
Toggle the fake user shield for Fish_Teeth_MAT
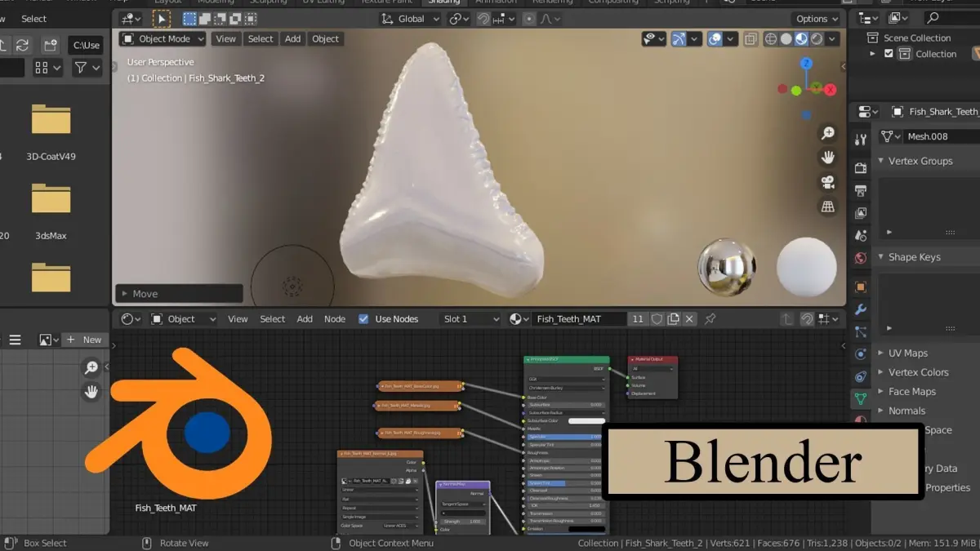click(657, 319)
